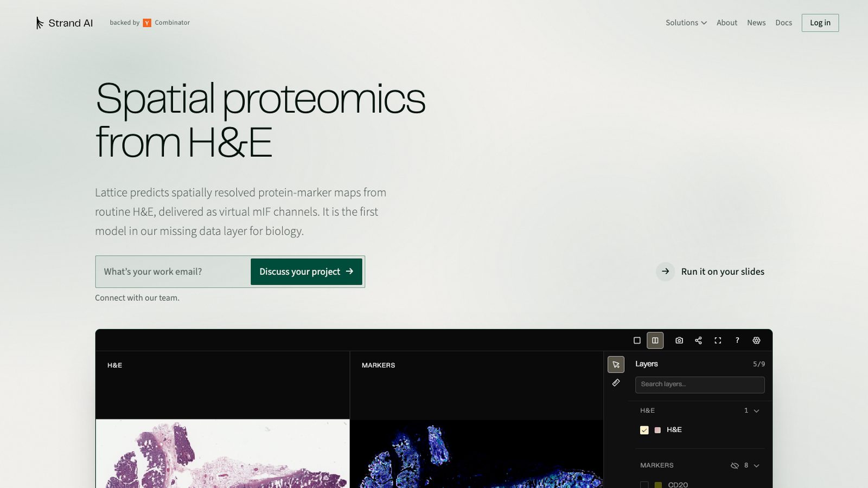Collapse the MARKERS layer group chevron

(757, 466)
